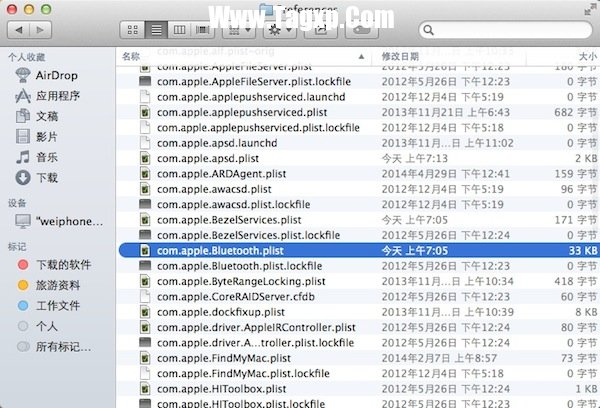Viewport: 600px width, 408px height.
Task: Select com.apple.ARDAgent.plist
Action: pyautogui.click(x=222, y=174)
